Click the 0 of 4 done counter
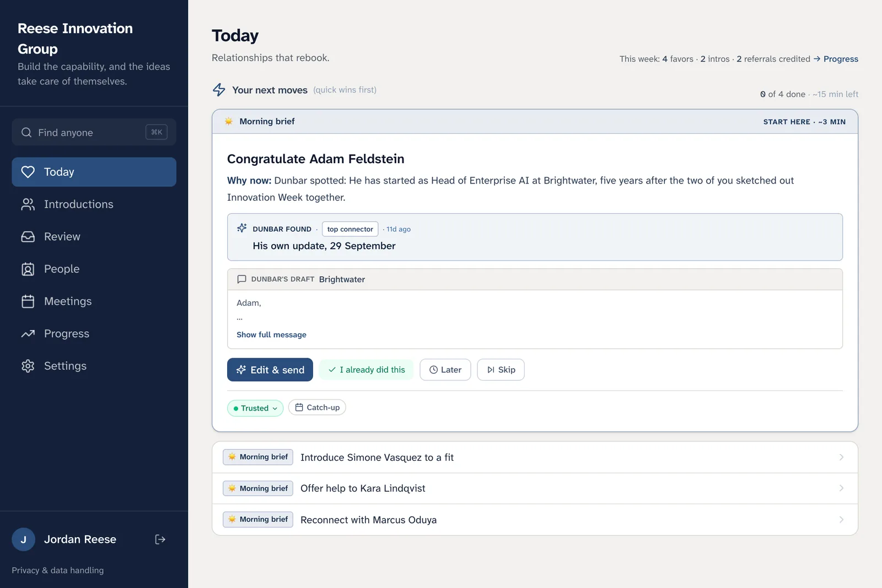 [783, 94]
